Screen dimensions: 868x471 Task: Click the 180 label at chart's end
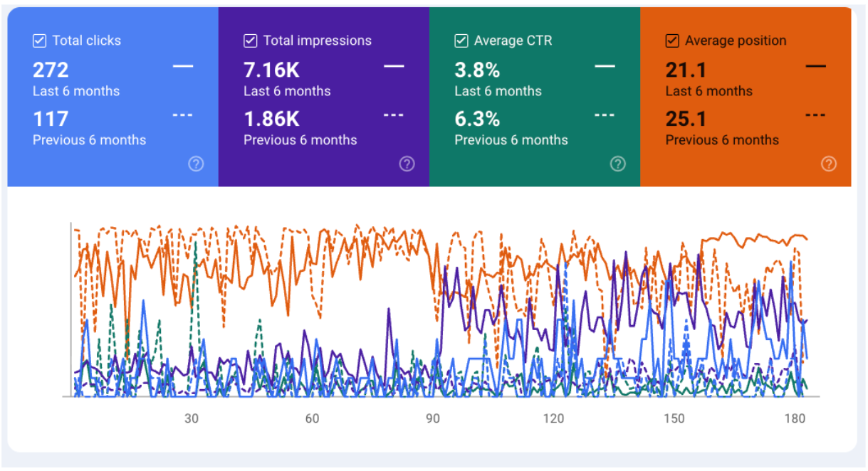point(795,418)
